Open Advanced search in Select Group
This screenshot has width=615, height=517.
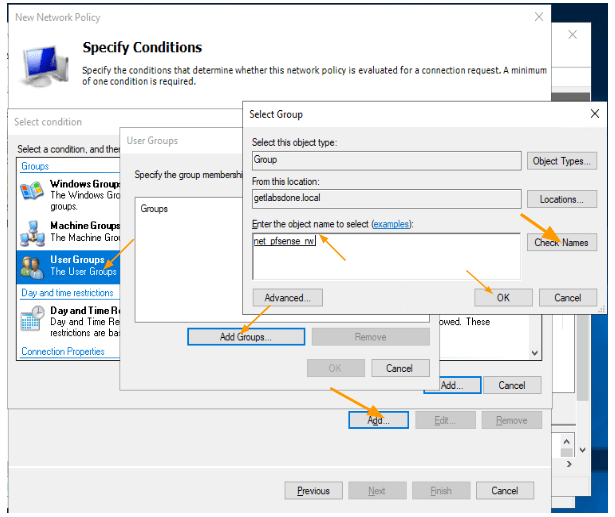point(287,298)
